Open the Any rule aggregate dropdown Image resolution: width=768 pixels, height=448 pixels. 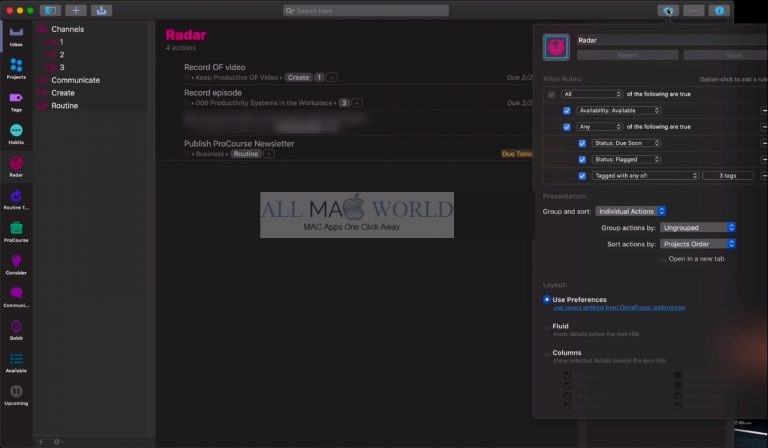point(600,127)
